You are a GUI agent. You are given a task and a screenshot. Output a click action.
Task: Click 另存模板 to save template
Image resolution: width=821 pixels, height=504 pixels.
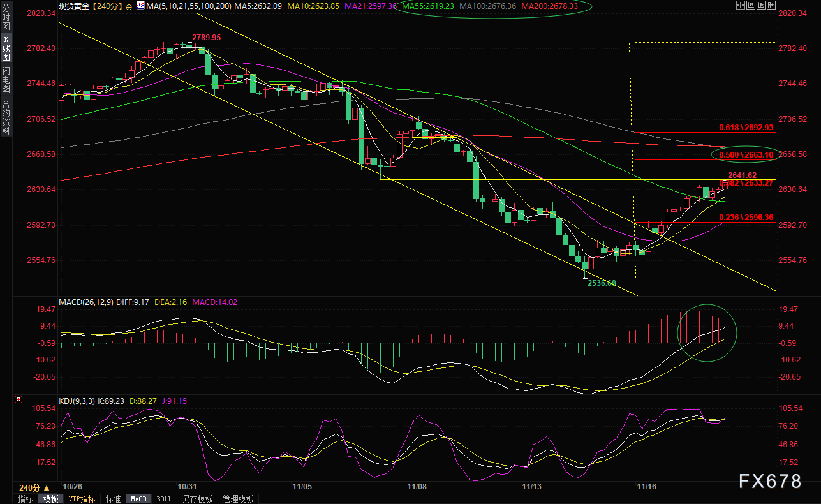click(197, 499)
